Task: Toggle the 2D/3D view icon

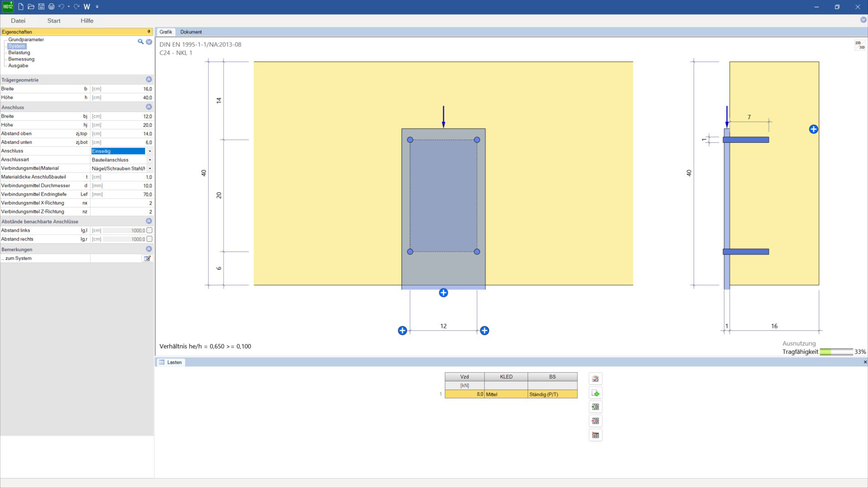Action: pyautogui.click(x=859, y=45)
